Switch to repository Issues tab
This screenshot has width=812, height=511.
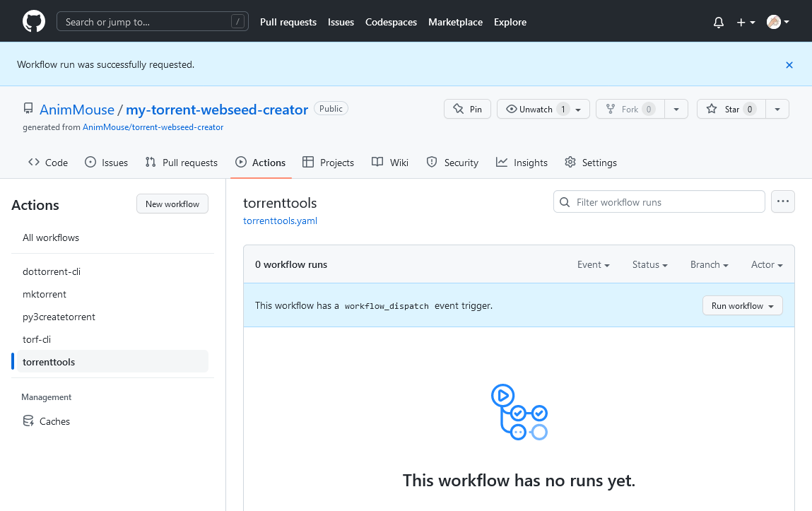click(106, 163)
